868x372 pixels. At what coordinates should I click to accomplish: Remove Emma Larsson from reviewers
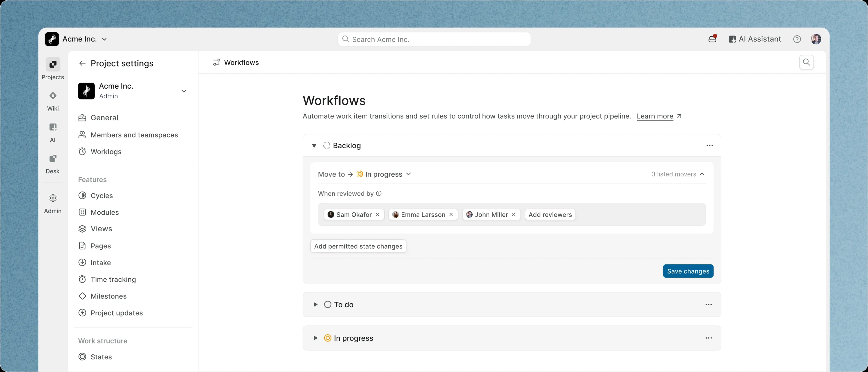pos(451,214)
